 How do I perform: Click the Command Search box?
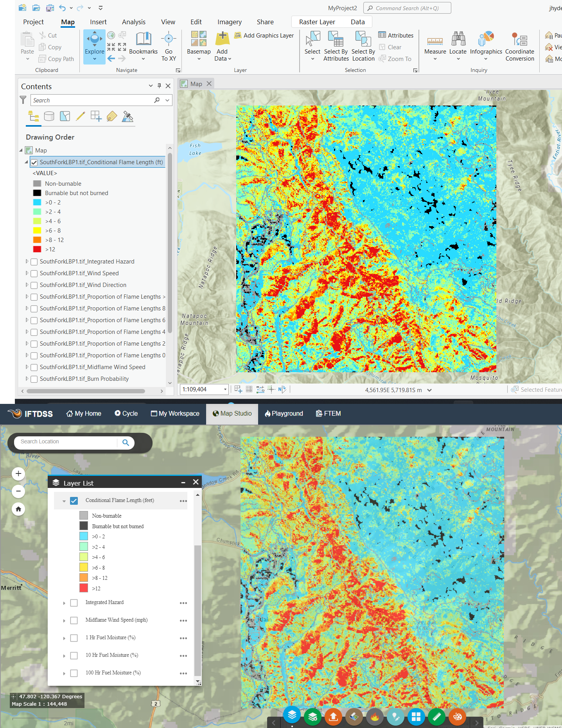pyautogui.click(x=407, y=8)
